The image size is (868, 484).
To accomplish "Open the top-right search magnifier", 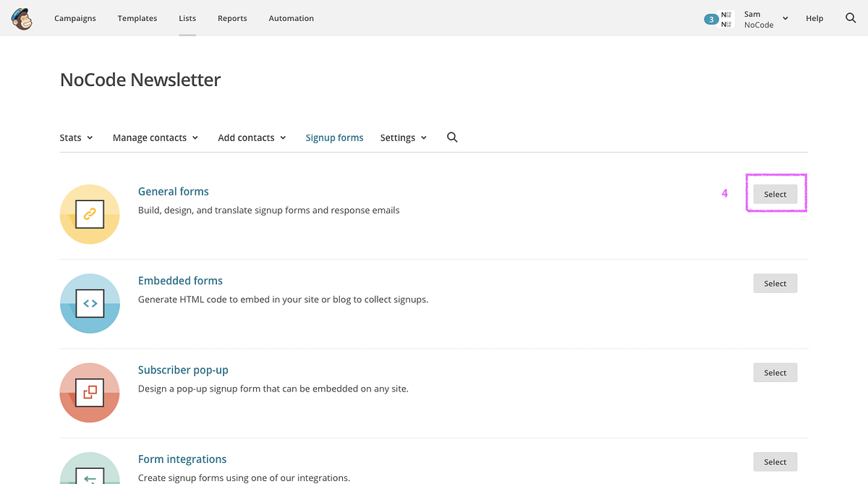I will point(851,18).
